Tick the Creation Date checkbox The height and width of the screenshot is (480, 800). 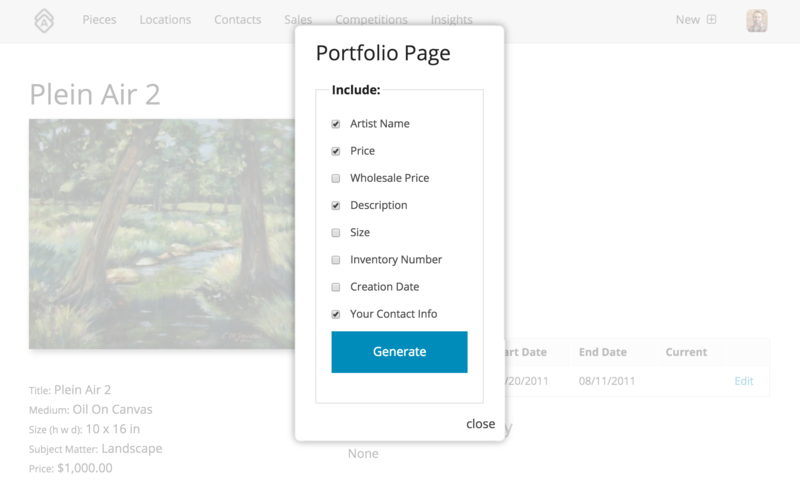click(x=336, y=287)
